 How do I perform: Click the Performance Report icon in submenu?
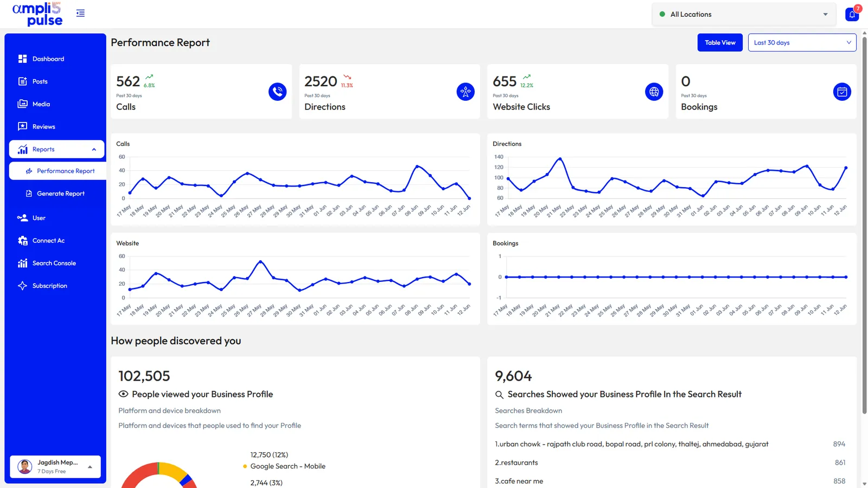[29, 171]
